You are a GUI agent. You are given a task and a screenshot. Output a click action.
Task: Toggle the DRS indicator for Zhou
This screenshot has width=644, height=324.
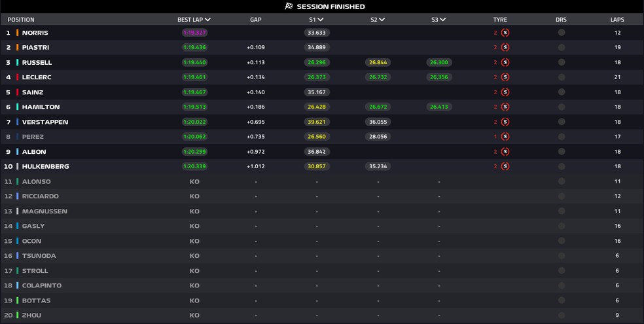(561, 315)
